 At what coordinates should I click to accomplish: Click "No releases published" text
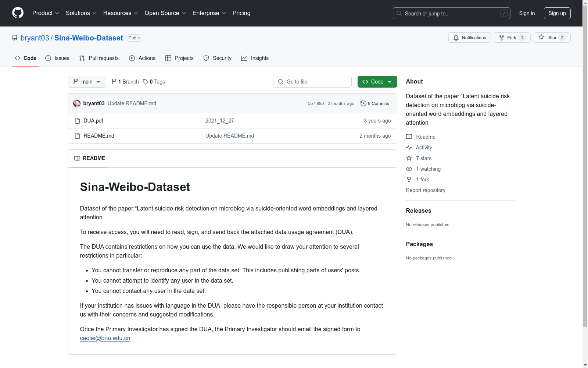point(428,224)
